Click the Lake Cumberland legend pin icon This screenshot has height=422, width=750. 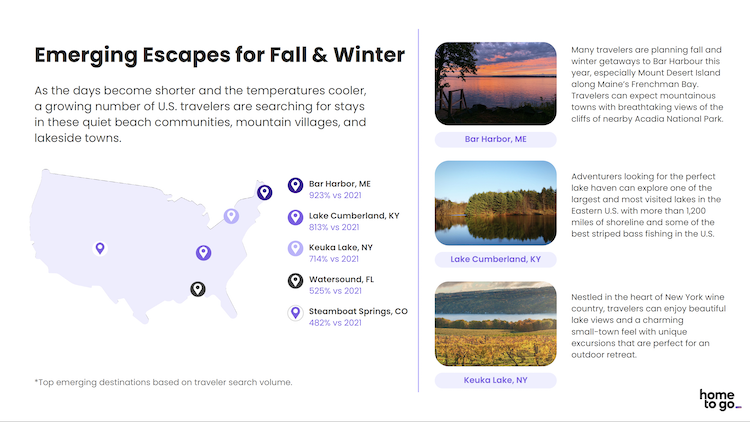tap(295, 217)
